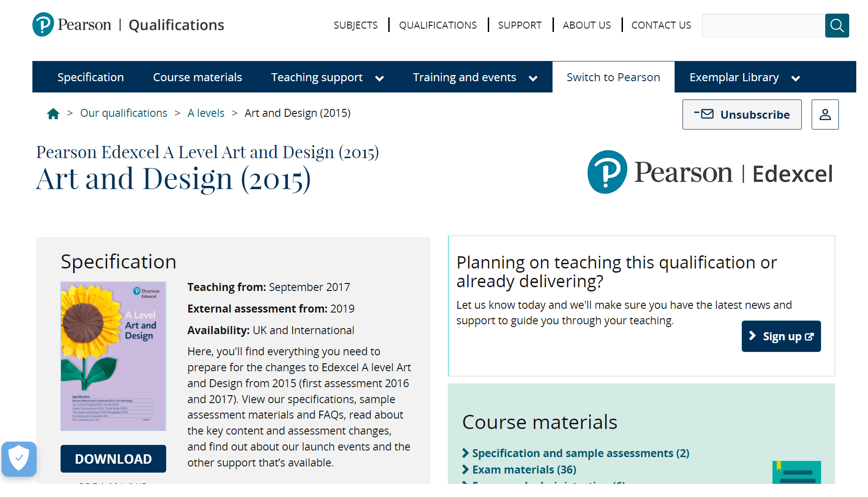Screen dimensions: 868x497
Task: Open the Exam materials (36) link
Action: click(524, 470)
